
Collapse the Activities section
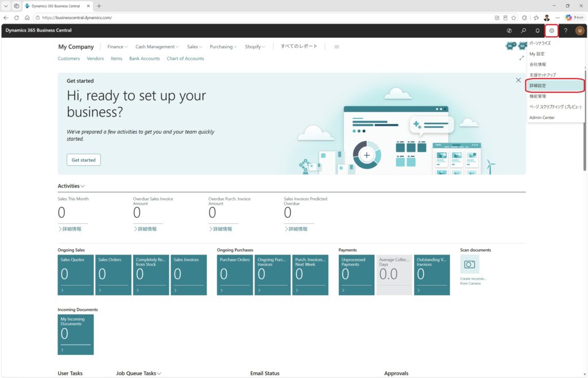pos(71,186)
